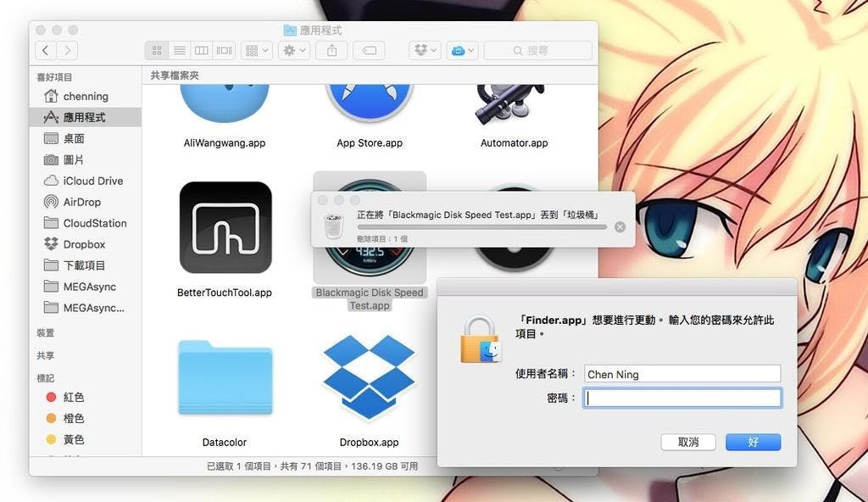Click the Datacolor folder name
The image size is (868, 502).
[225, 442]
